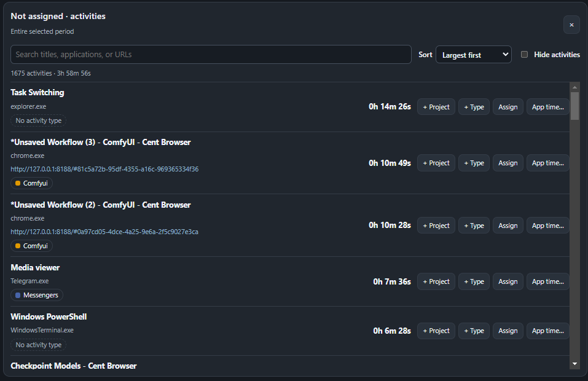This screenshot has height=381, width=588.
Task: Close the Not assigned activities dialog
Action: coord(571,25)
